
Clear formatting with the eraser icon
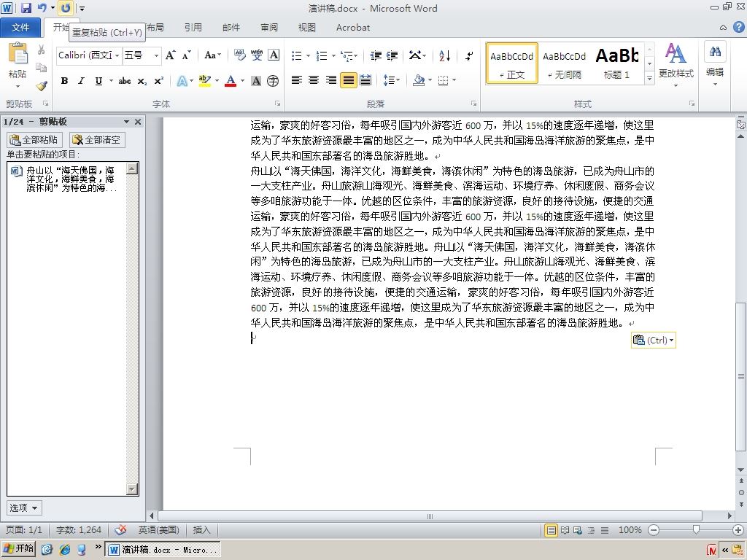(239, 55)
